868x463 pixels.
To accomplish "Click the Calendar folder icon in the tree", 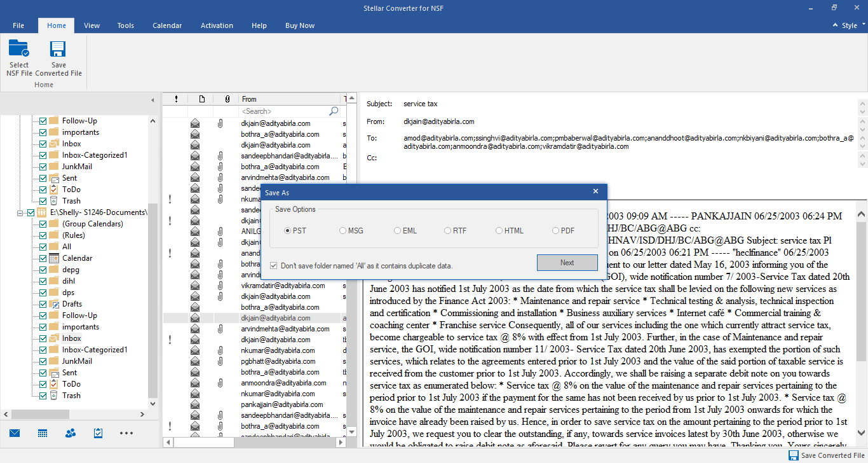I will [54, 258].
